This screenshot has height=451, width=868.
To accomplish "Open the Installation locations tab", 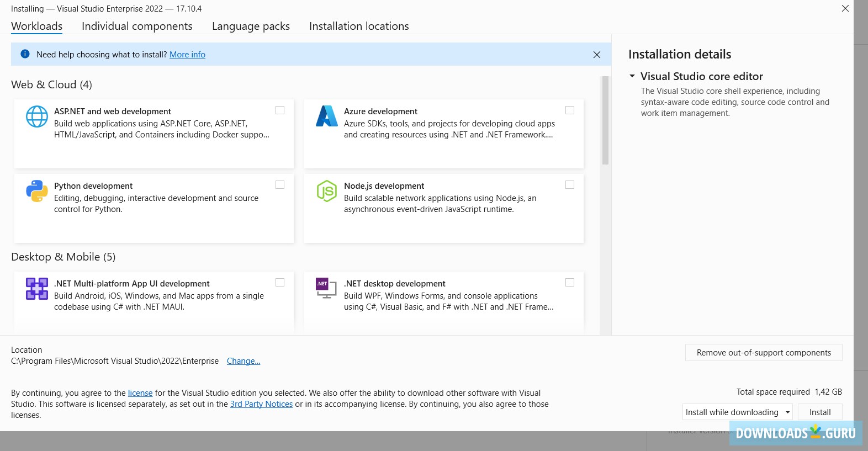I will tap(359, 26).
